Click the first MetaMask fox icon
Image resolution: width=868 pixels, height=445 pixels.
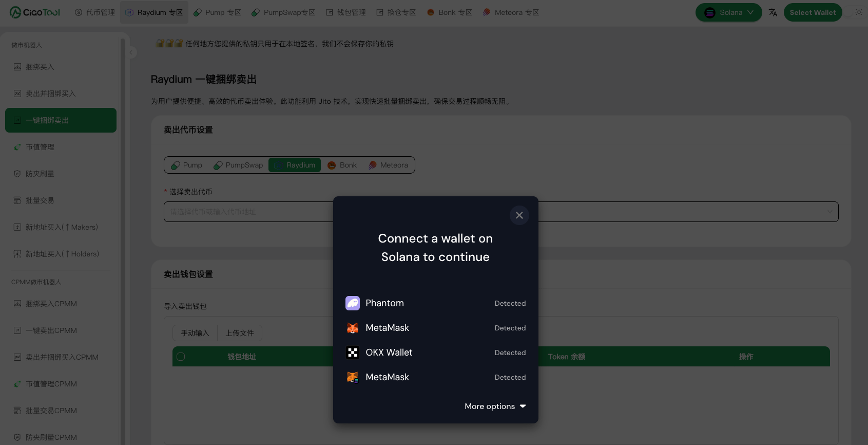(x=353, y=328)
